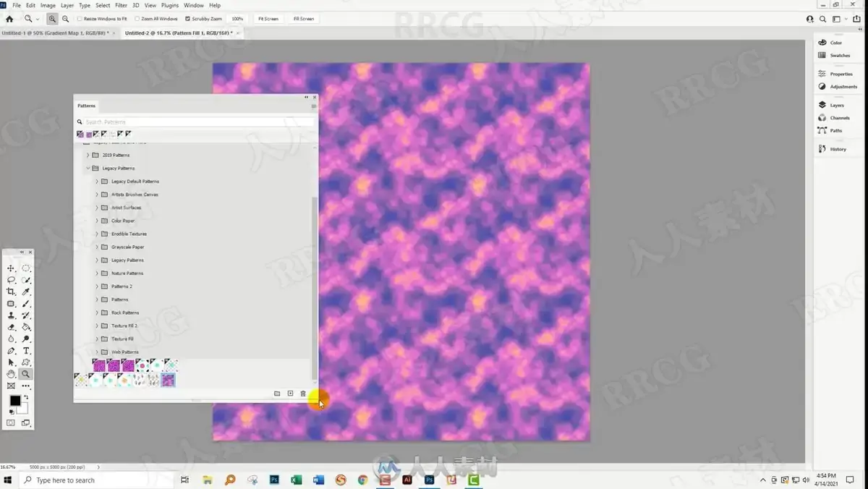Select the Dodge tool

click(26, 339)
